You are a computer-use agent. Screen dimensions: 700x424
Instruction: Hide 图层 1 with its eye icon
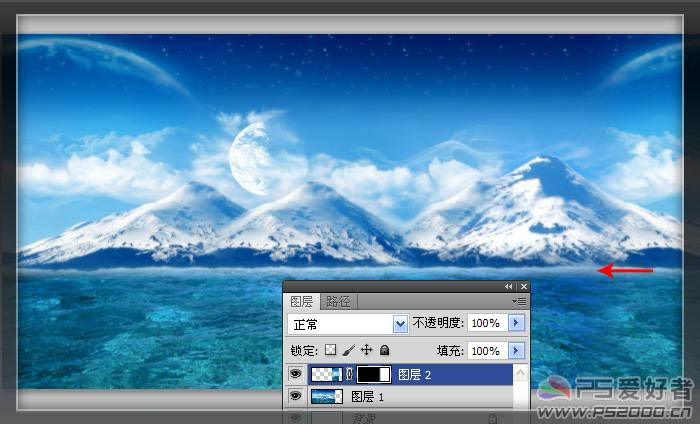(x=295, y=397)
